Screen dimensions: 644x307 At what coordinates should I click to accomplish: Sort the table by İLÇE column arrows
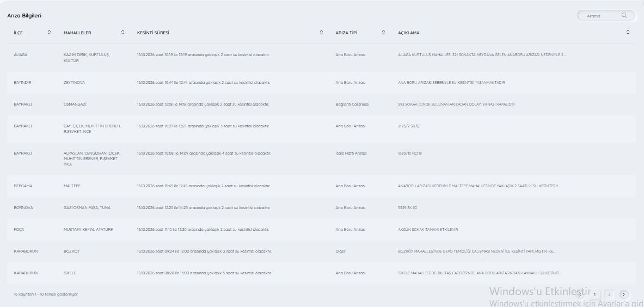point(50,33)
